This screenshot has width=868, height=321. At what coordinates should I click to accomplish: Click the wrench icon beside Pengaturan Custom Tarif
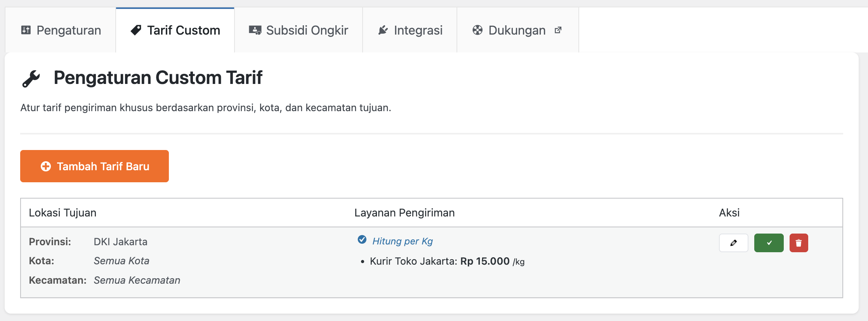click(x=31, y=79)
